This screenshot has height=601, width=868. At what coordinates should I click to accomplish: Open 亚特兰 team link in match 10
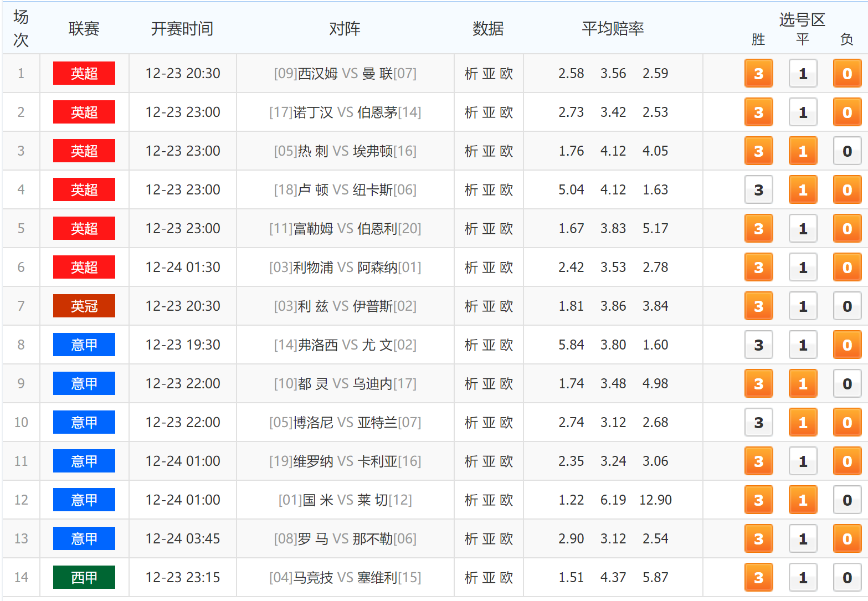click(377, 422)
